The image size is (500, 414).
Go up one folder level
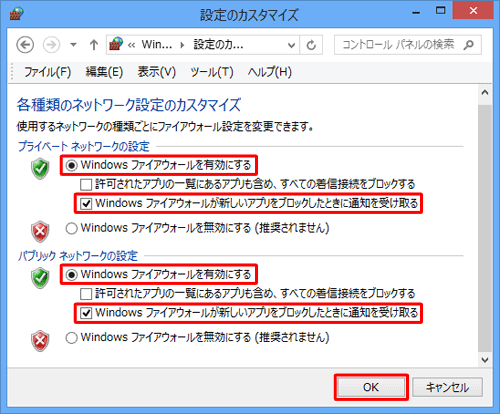[x=94, y=45]
